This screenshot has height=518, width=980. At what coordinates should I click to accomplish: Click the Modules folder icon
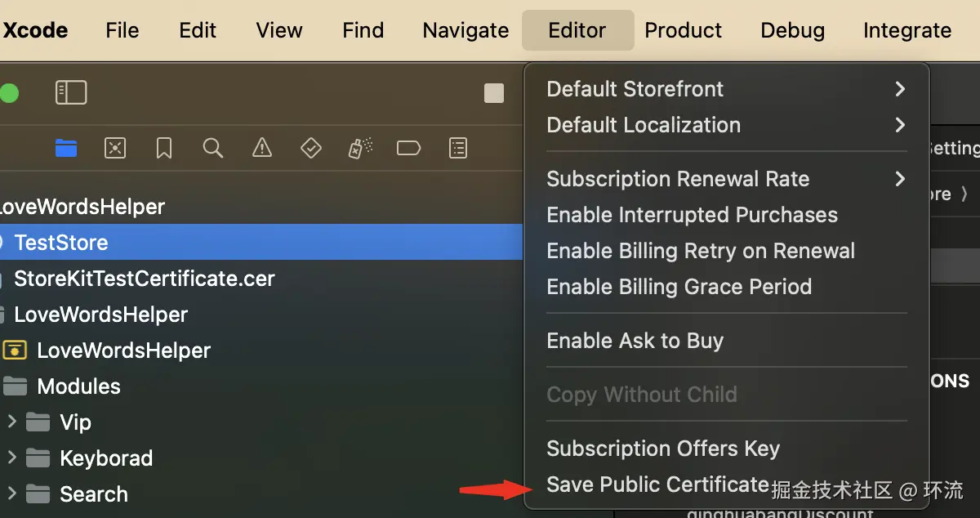[15, 386]
